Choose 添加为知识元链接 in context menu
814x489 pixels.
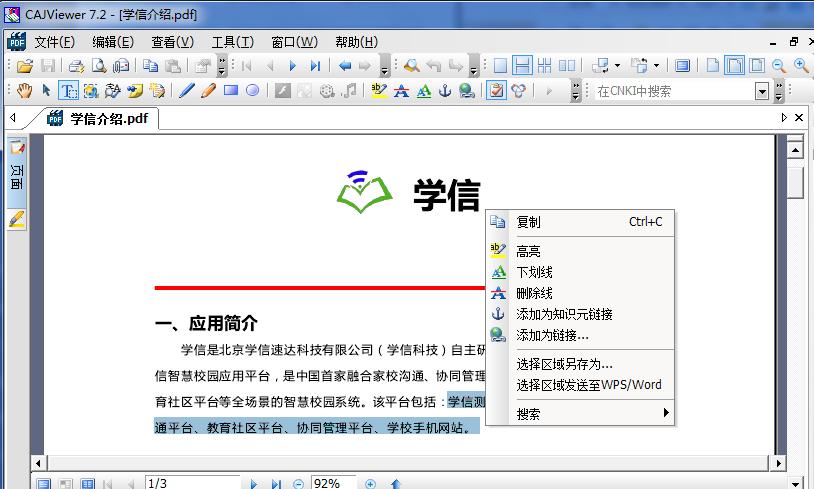580,314
